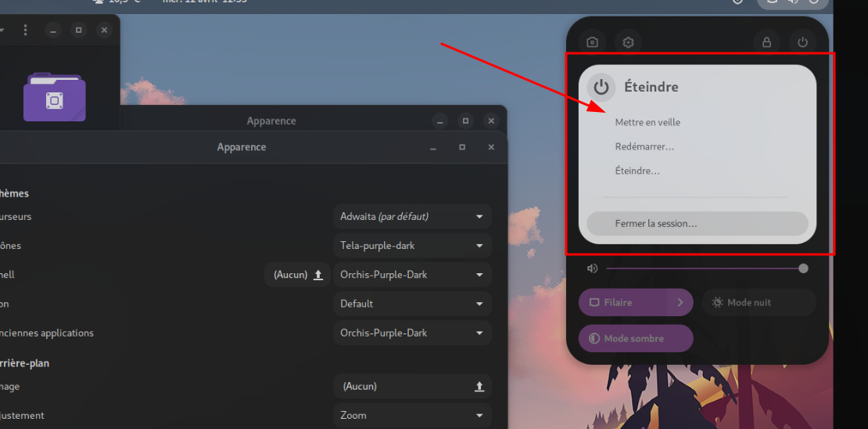Open the Tela-purple-dark icons dropdown

click(412, 246)
